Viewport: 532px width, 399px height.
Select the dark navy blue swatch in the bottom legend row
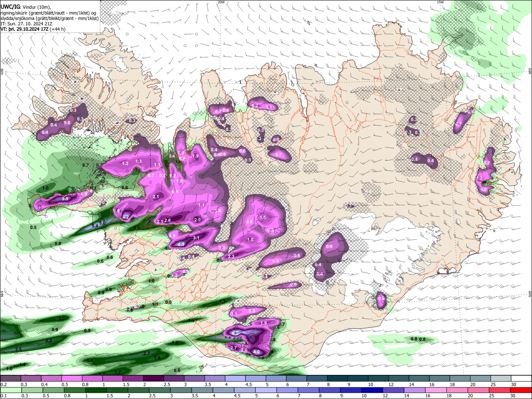click(x=372, y=390)
